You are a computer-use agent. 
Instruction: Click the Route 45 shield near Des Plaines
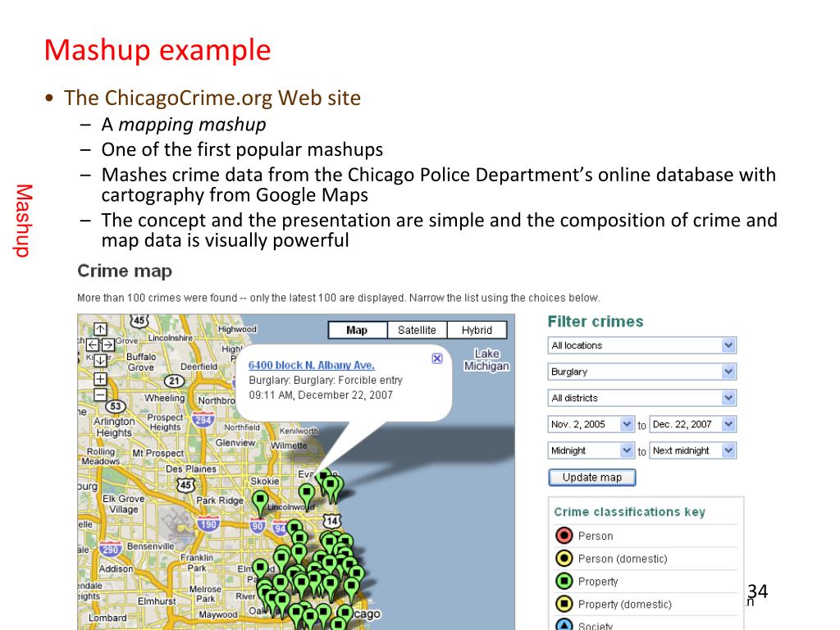click(x=185, y=486)
